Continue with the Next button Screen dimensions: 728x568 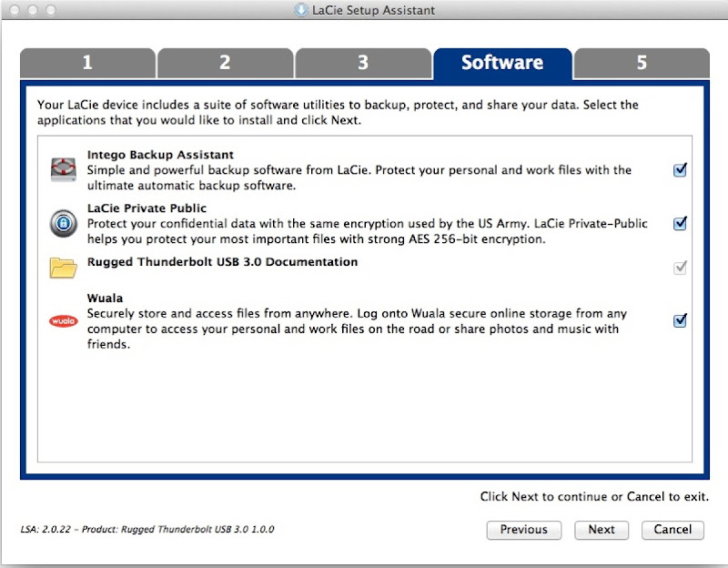tap(602, 530)
